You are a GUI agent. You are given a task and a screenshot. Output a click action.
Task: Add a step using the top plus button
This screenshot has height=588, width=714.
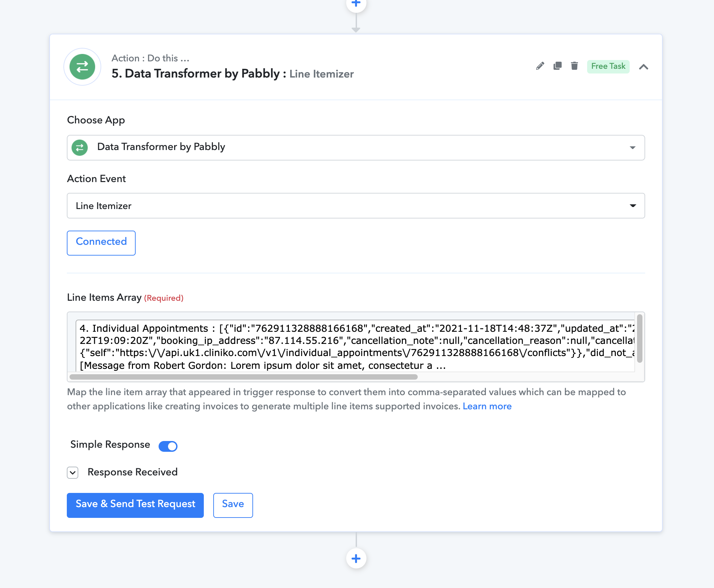point(356,4)
